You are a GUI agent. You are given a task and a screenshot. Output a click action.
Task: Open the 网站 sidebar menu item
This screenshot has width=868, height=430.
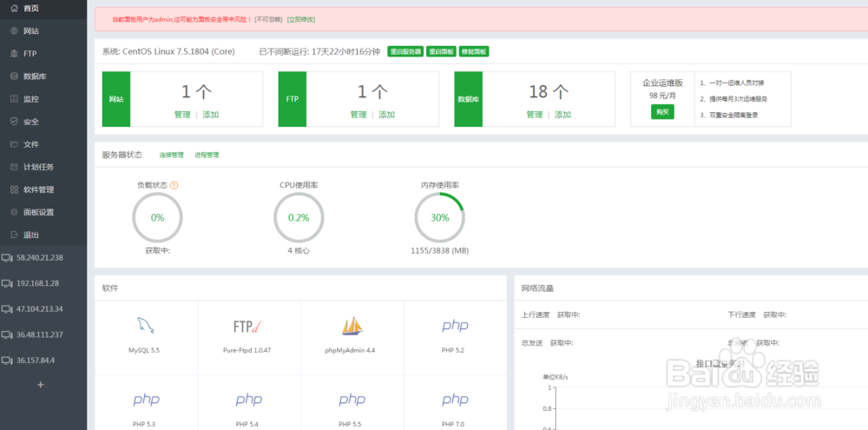(x=43, y=31)
